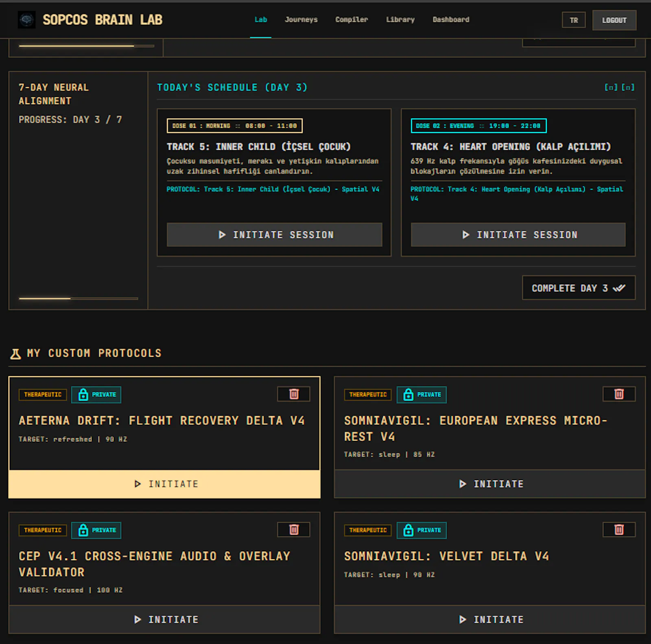Click the first bracket icon in schedule header

pyautogui.click(x=611, y=87)
